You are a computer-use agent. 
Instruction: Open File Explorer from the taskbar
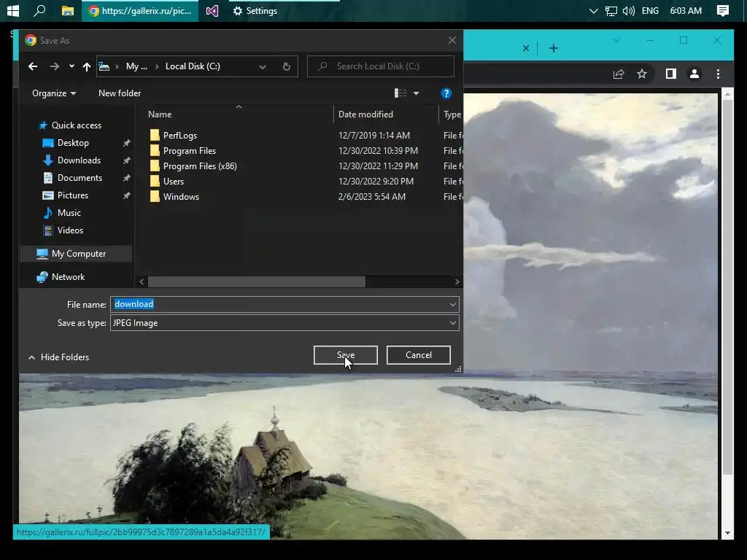pyautogui.click(x=68, y=10)
